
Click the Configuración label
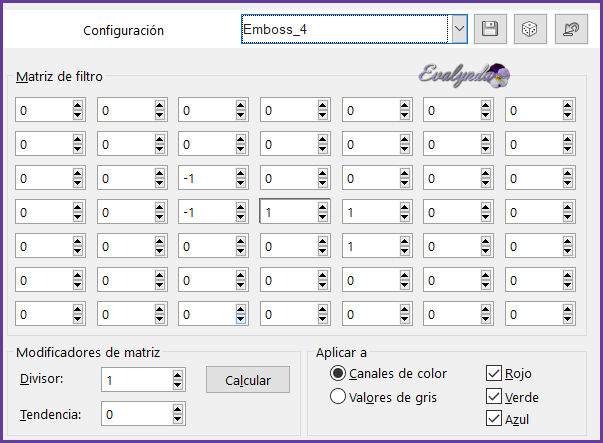[x=123, y=30]
